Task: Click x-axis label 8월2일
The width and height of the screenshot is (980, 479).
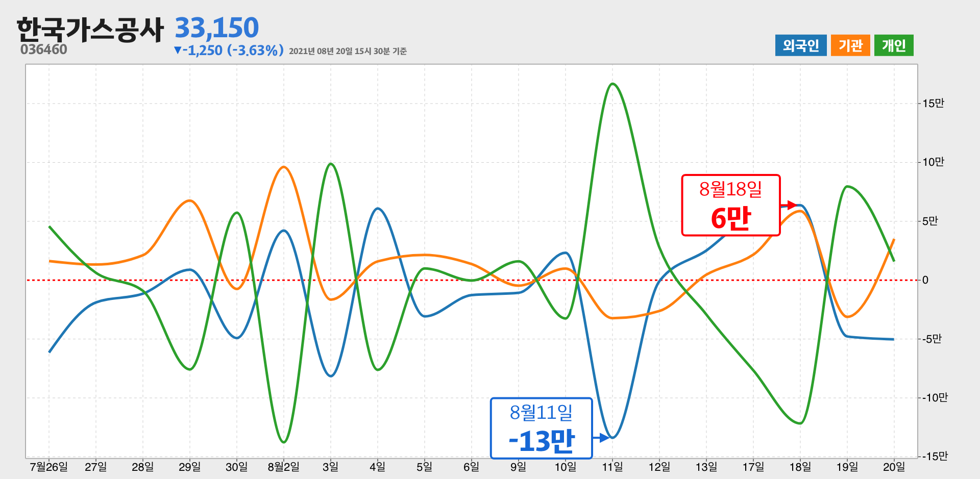Action: pyautogui.click(x=284, y=467)
